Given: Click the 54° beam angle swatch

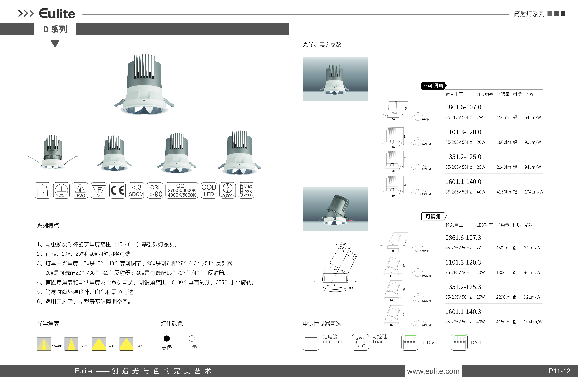Looking at the screenshot, I should [126, 344].
